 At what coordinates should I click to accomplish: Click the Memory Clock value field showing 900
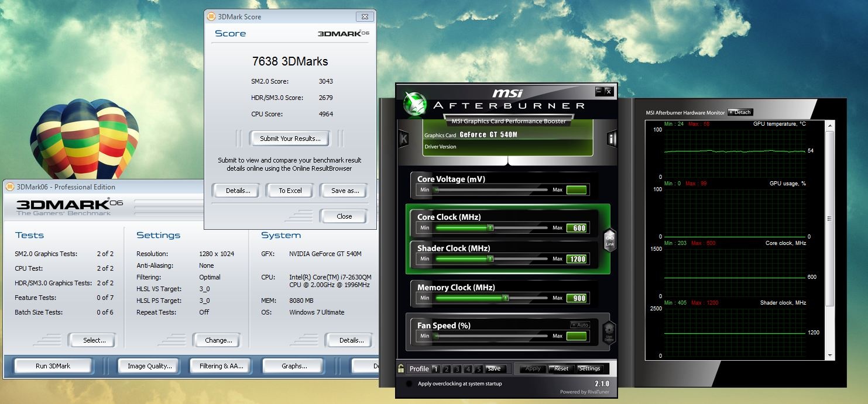click(x=577, y=298)
